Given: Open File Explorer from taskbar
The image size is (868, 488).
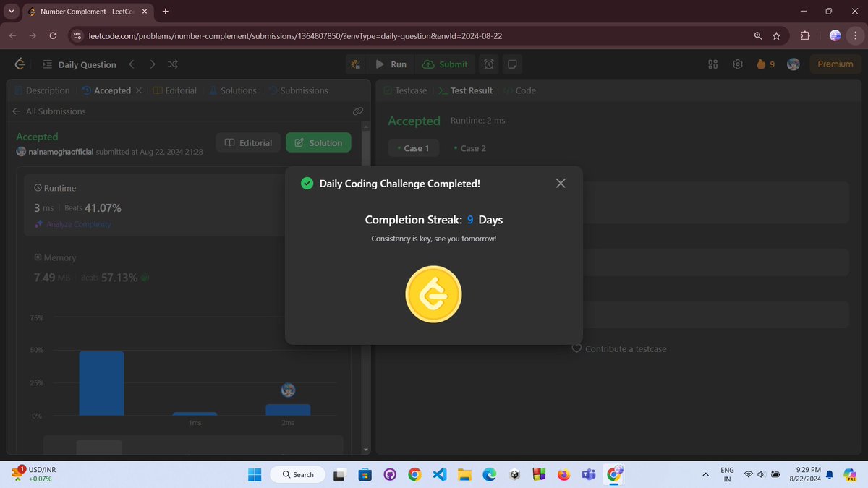Looking at the screenshot, I should pyautogui.click(x=464, y=474).
